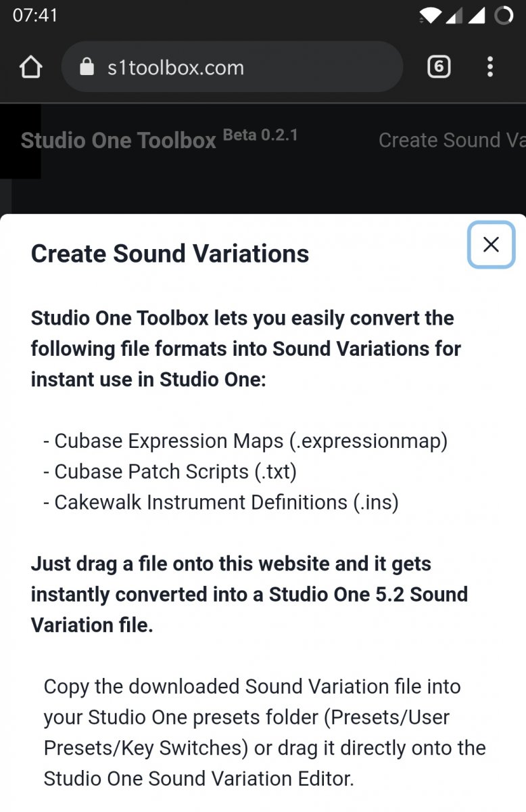Close the Create Sound Variations dialog
526x812 pixels.
492,244
